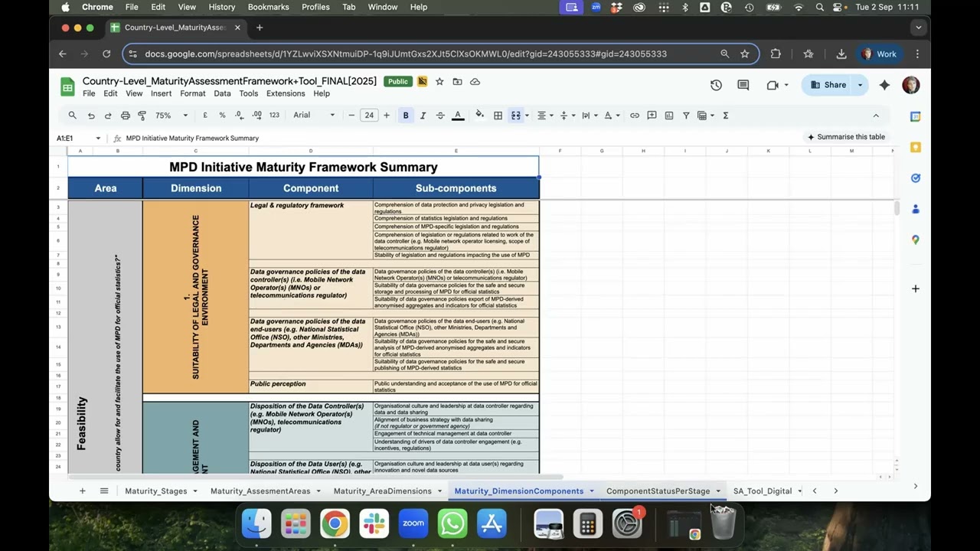This screenshot has width=980, height=551.
Task: Increase font size with plus
Action: click(387, 116)
